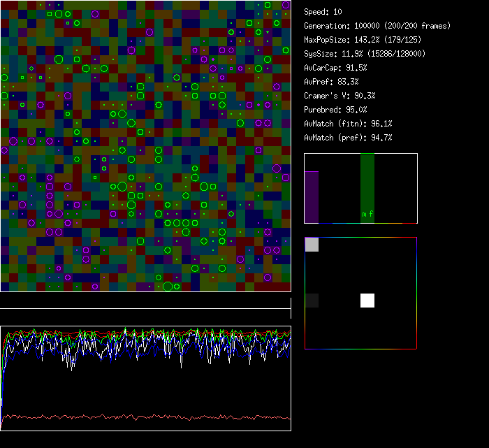Click the purple bar in the histogram
This screenshot has width=489, height=448.
(x=312, y=196)
